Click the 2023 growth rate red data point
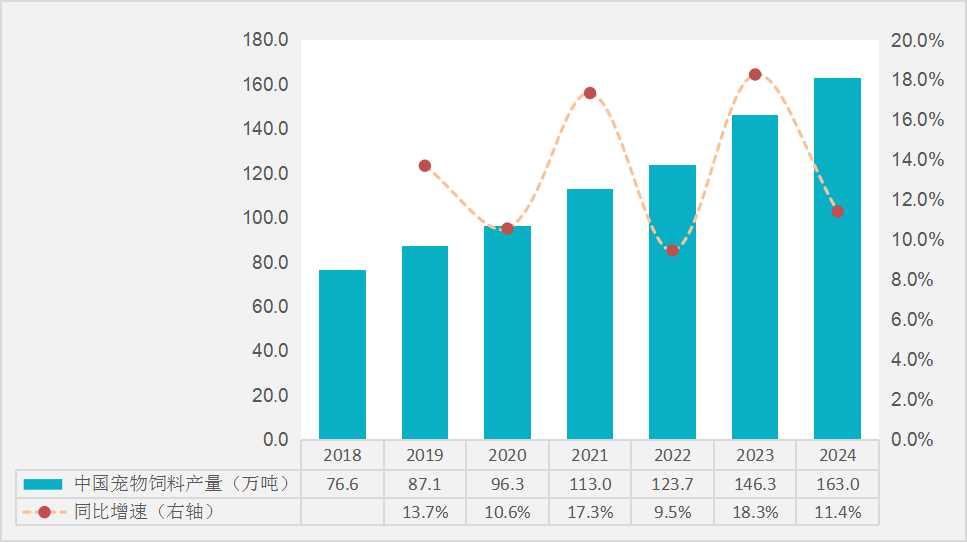 click(x=755, y=75)
